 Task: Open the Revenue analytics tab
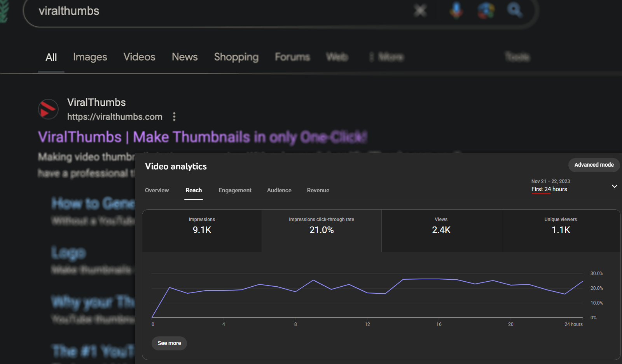[318, 190]
